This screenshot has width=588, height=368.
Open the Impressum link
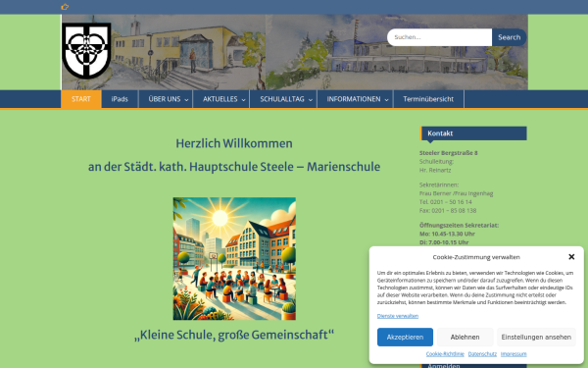pyautogui.click(x=514, y=354)
